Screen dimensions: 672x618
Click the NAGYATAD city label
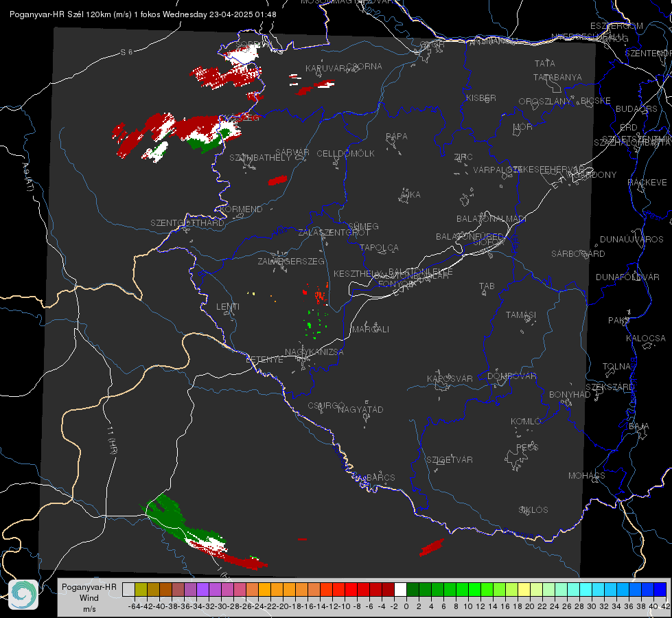360,409
